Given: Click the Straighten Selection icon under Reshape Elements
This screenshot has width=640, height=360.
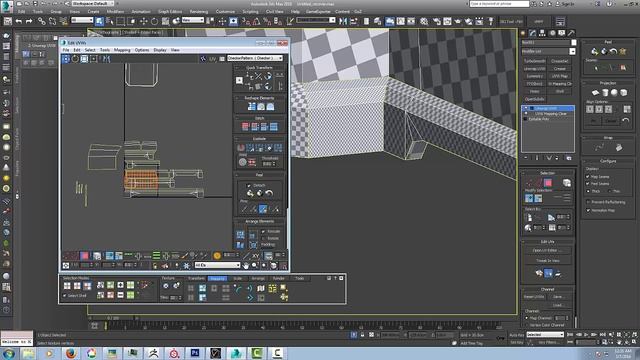Looking at the screenshot, I should 251,107.
